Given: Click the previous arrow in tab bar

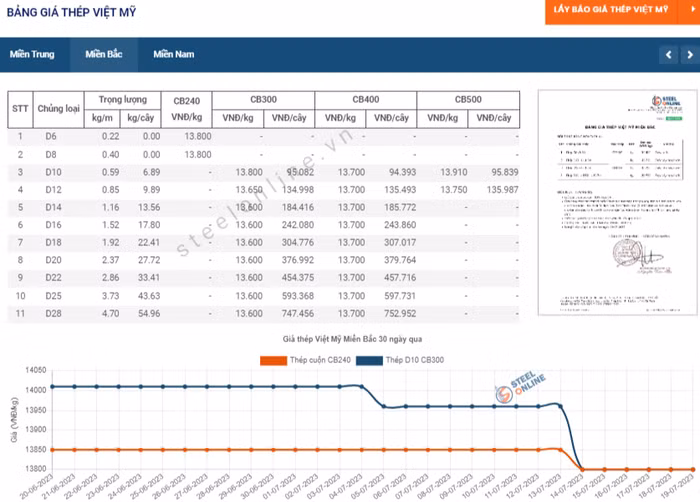Looking at the screenshot, I should pos(668,54).
